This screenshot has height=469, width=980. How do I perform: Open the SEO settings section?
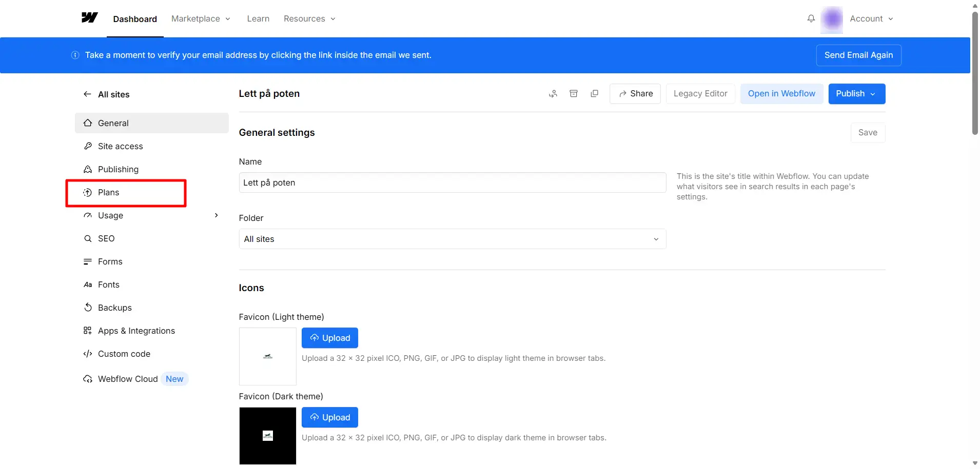107,238
